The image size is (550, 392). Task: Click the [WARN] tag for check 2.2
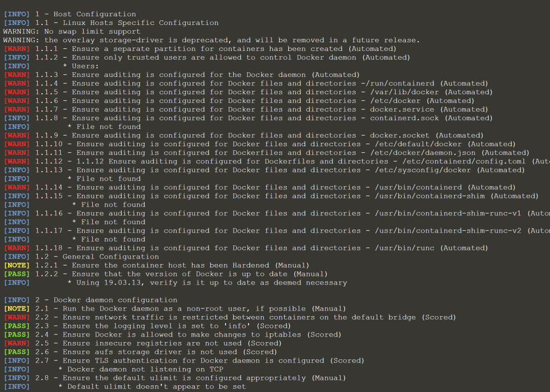(x=17, y=317)
